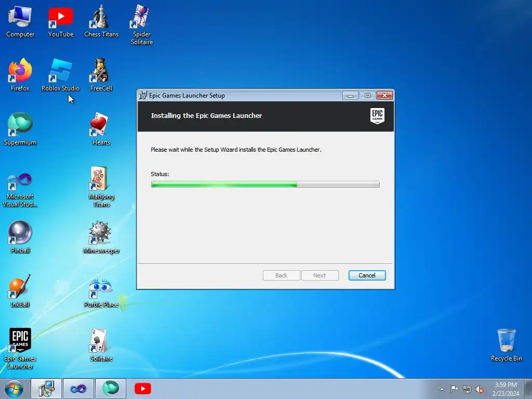This screenshot has height=399, width=532.
Task: Select the FreeCell desktop icon
Action: tap(101, 75)
